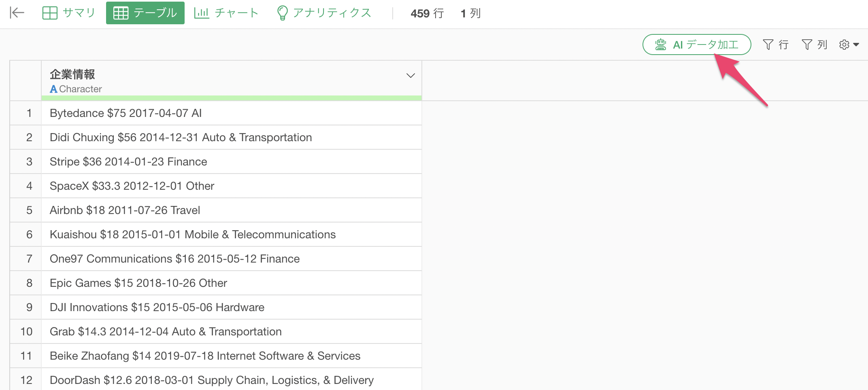The image size is (868, 390).
Task: Select the Bytedance row cell
Action: pyautogui.click(x=126, y=113)
